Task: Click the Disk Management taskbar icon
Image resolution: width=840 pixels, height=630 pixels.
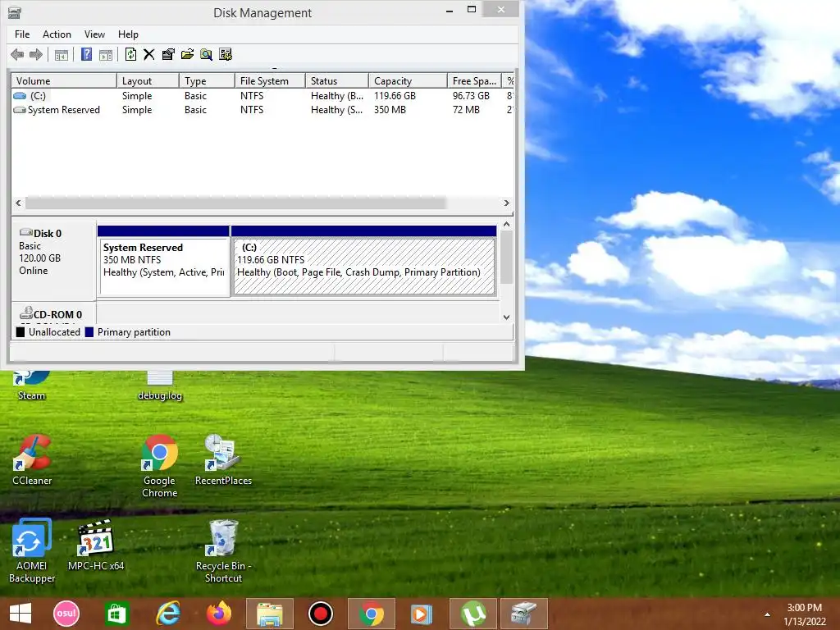Action: coord(524,614)
